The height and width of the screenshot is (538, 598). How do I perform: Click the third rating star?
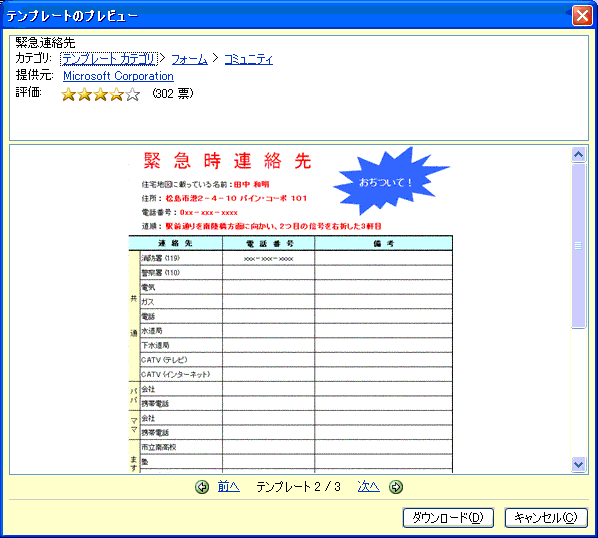100,94
